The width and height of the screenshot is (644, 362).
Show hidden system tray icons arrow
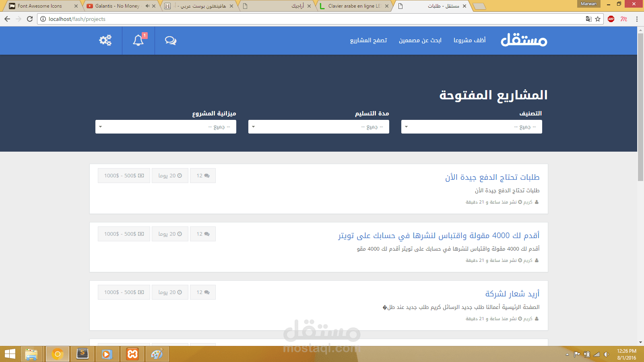click(x=567, y=354)
